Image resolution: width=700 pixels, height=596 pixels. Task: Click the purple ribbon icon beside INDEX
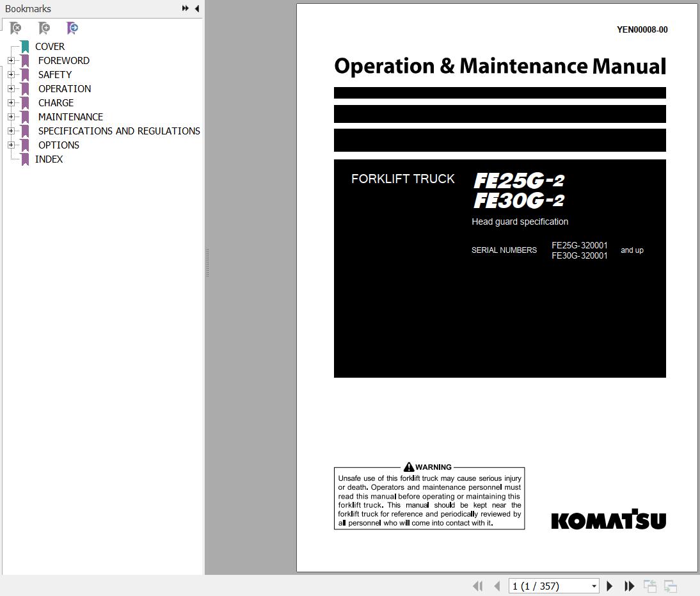tap(25, 159)
